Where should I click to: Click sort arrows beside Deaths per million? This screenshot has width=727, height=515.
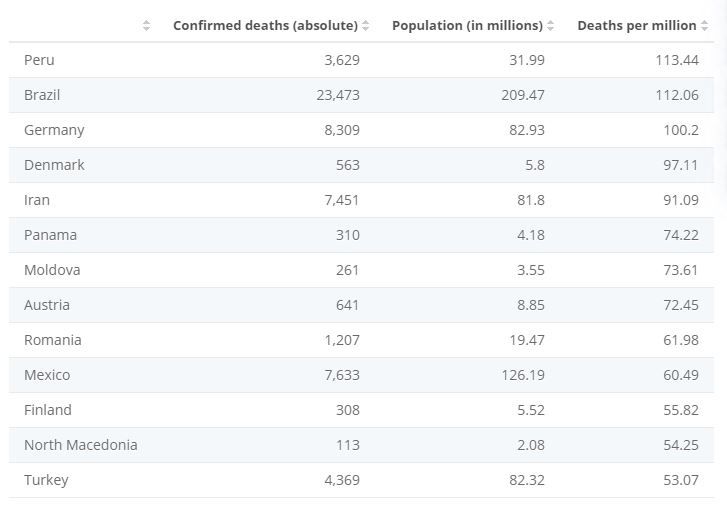point(704,26)
